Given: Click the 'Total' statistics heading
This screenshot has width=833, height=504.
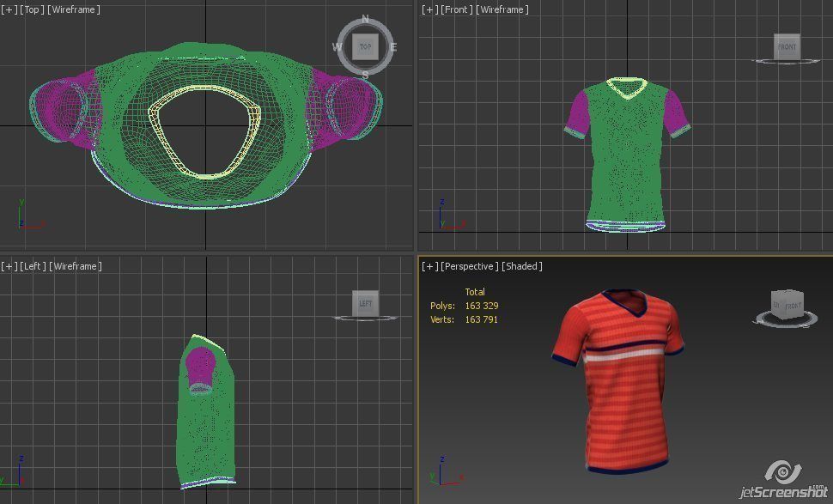Looking at the screenshot, I should pos(475,292).
